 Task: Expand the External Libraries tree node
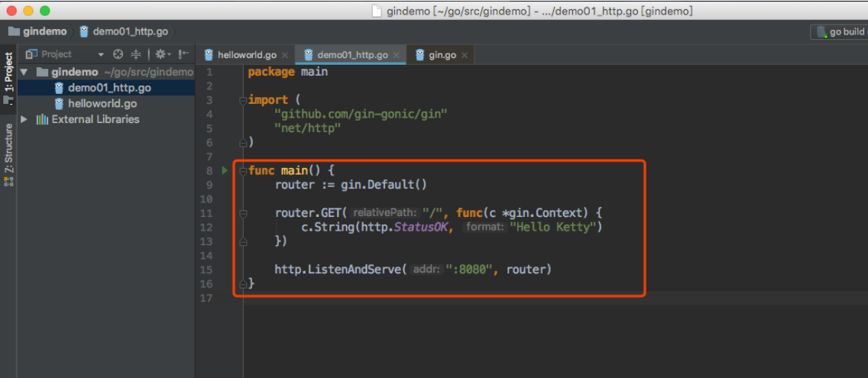[x=24, y=119]
